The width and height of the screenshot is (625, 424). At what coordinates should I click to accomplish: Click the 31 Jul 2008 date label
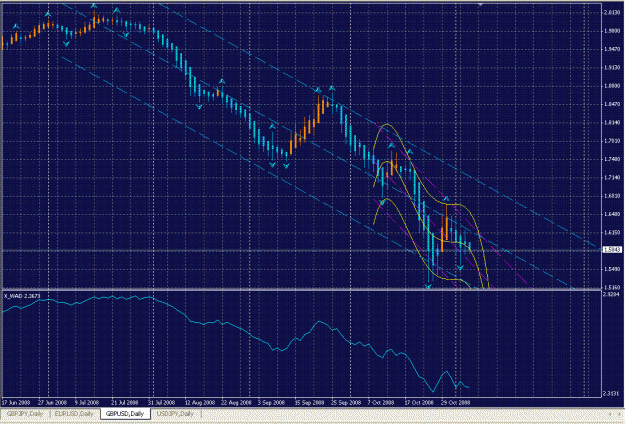click(x=161, y=402)
